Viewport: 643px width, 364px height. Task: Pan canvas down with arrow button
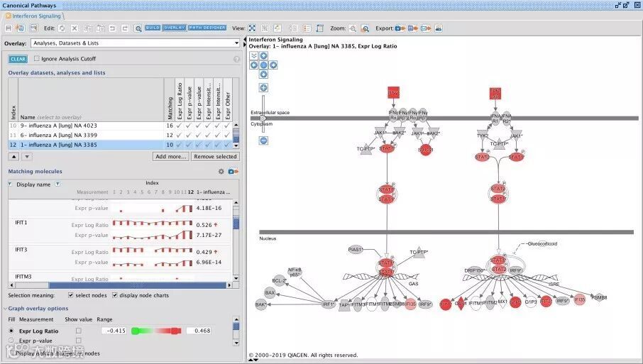(x=264, y=75)
